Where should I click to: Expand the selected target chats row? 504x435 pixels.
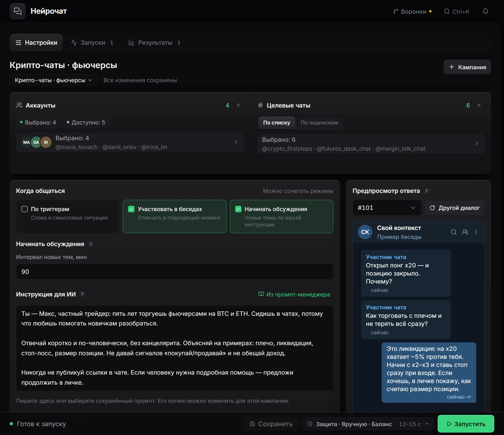371,144
